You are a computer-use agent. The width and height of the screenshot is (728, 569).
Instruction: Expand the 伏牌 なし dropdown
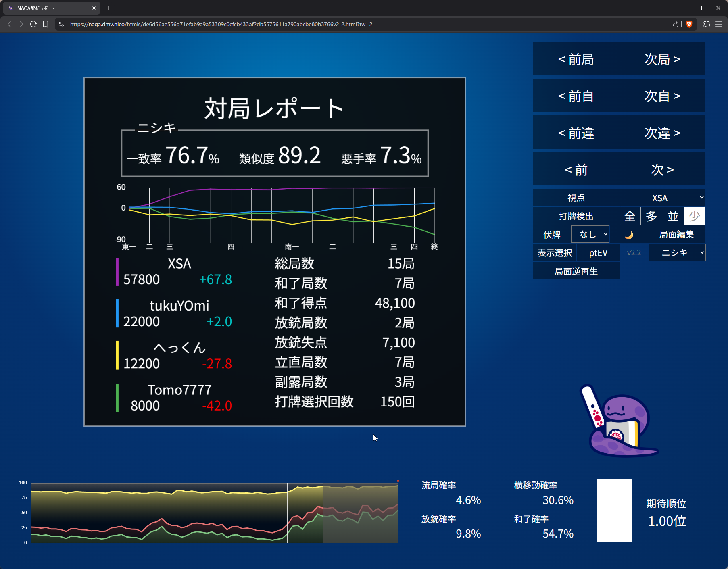590,234
